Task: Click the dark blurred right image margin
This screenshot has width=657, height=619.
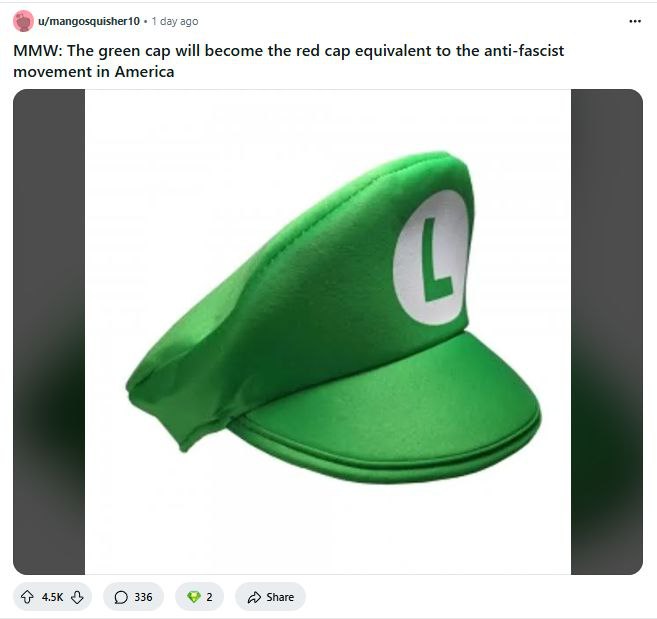Action: [x=607, y=332]
